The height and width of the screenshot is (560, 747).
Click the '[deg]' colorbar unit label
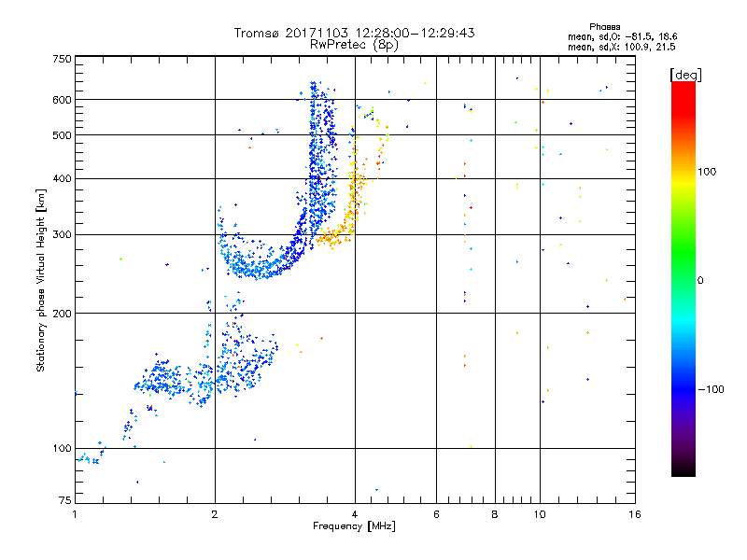point(685,75)
